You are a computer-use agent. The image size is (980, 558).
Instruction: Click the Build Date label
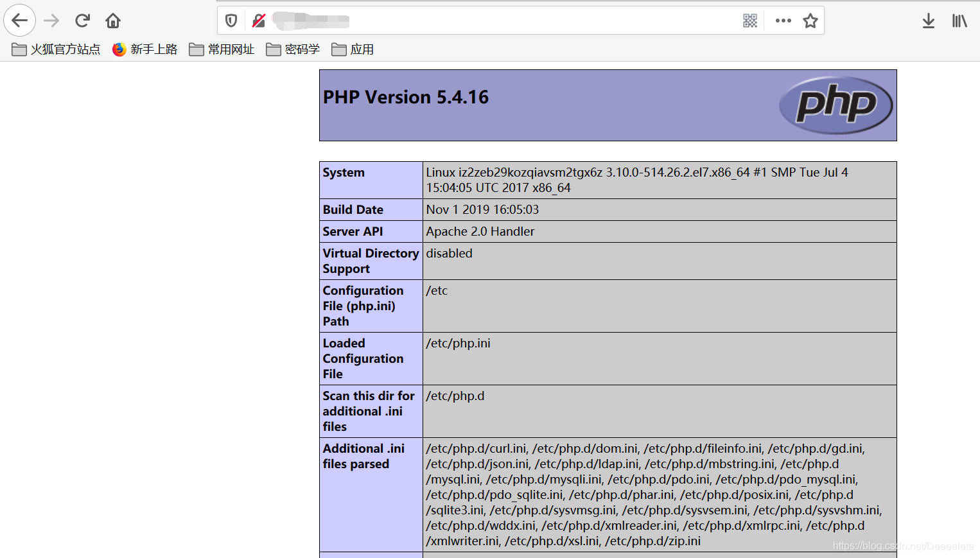tap(353, 209)
